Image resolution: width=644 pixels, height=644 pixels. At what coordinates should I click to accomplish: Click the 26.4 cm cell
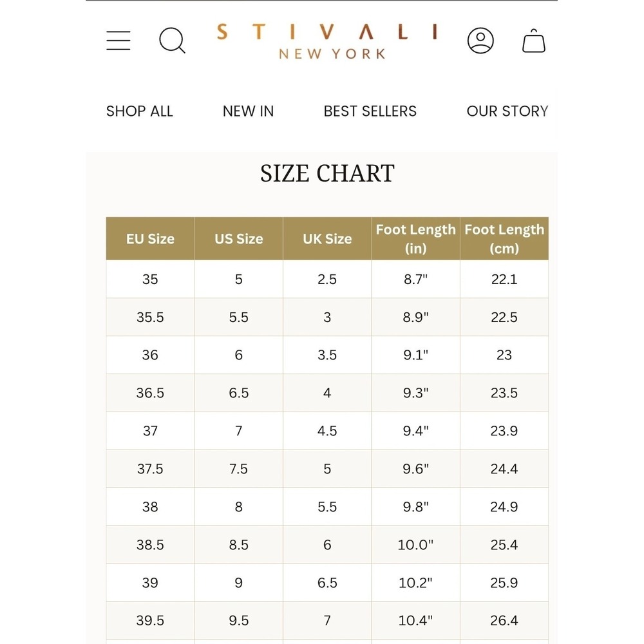(504, 620)
